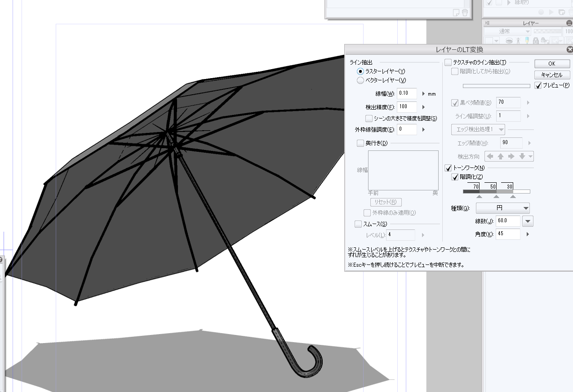The image size is (573, 392).
Task: Click the left detection direction arrow
Action: tap(490, 156)
